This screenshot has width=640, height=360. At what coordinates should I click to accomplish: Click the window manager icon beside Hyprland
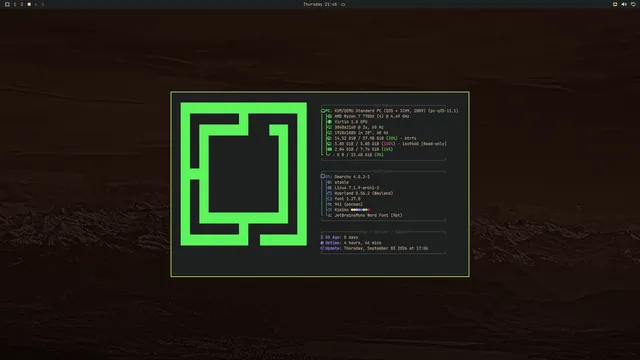[x=330, y=193]
